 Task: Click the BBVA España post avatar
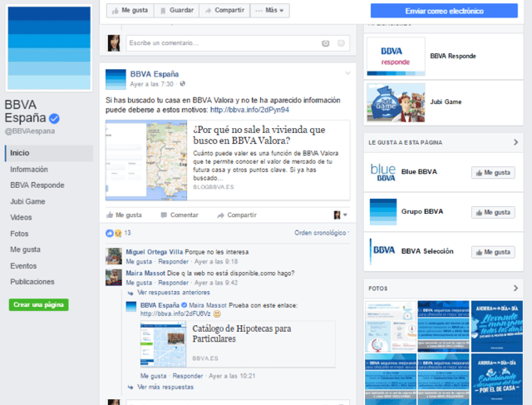point(116,80)
